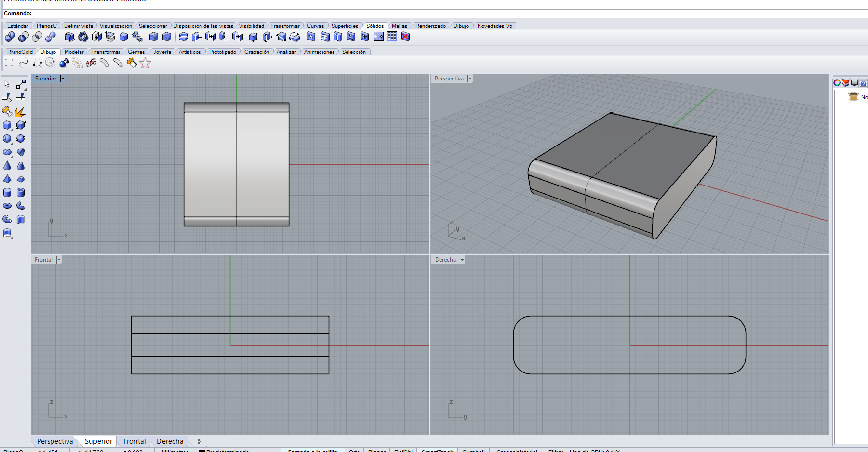Open the Frontal viewport dropdown arrow

click(59, 260)
